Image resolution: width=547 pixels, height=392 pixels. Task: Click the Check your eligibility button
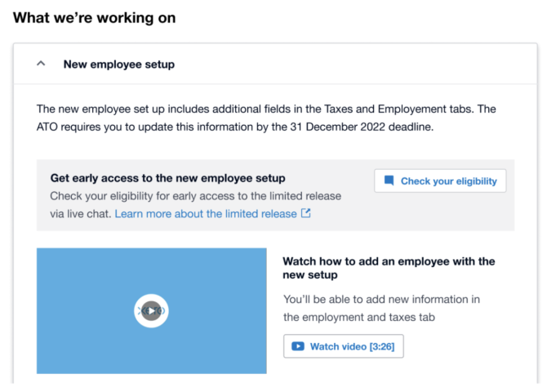point(440,180)
